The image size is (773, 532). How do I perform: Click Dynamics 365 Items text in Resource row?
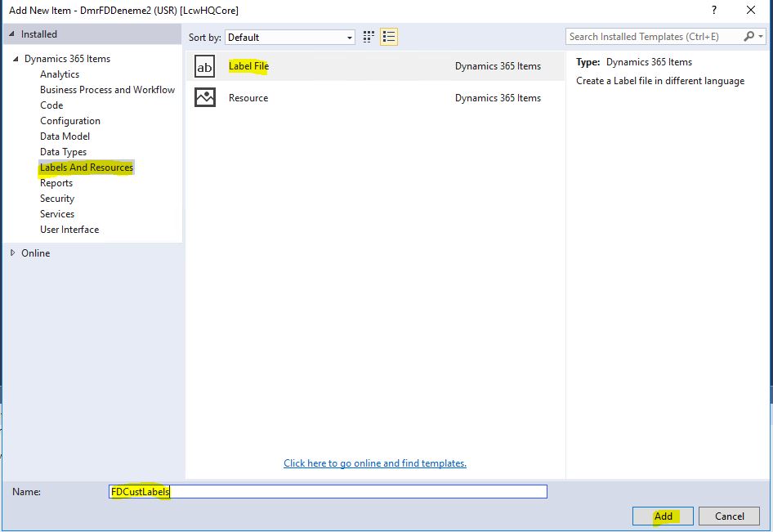(x=498, y=97)
